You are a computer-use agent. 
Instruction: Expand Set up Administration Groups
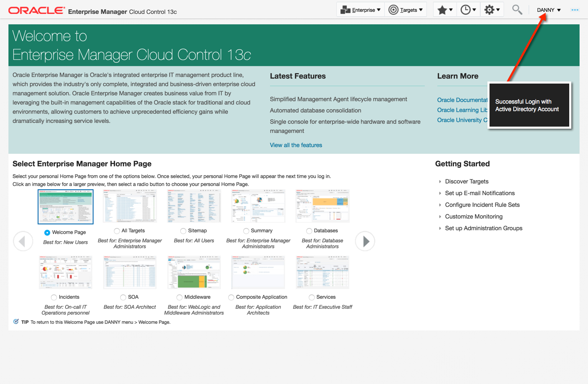pos(440,228)
